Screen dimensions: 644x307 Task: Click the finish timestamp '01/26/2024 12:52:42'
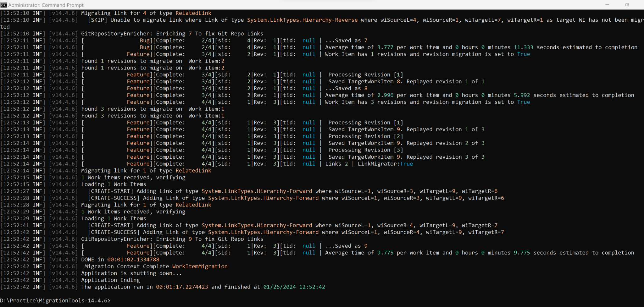pyautogui.click(x=294, y=287)
